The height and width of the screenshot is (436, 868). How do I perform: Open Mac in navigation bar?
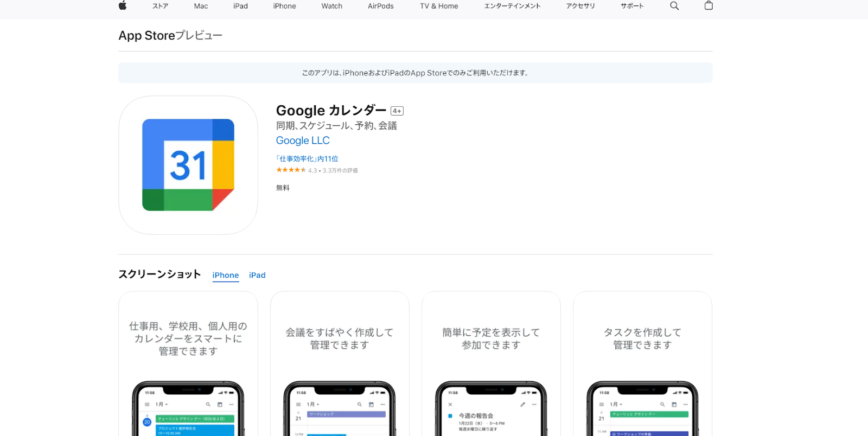[x=201, y=6]
